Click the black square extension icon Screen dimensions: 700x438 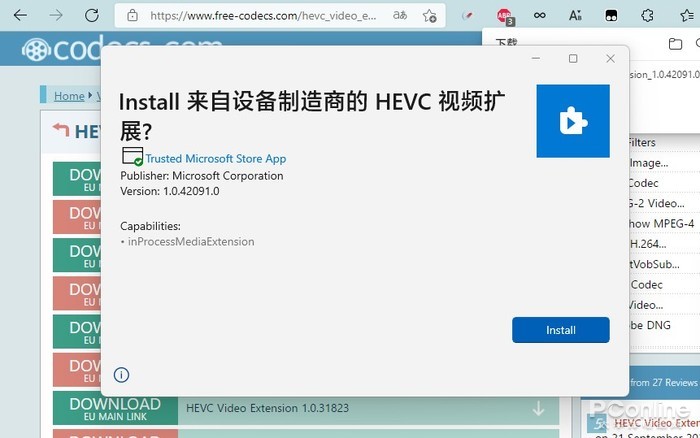pos(611,16)
